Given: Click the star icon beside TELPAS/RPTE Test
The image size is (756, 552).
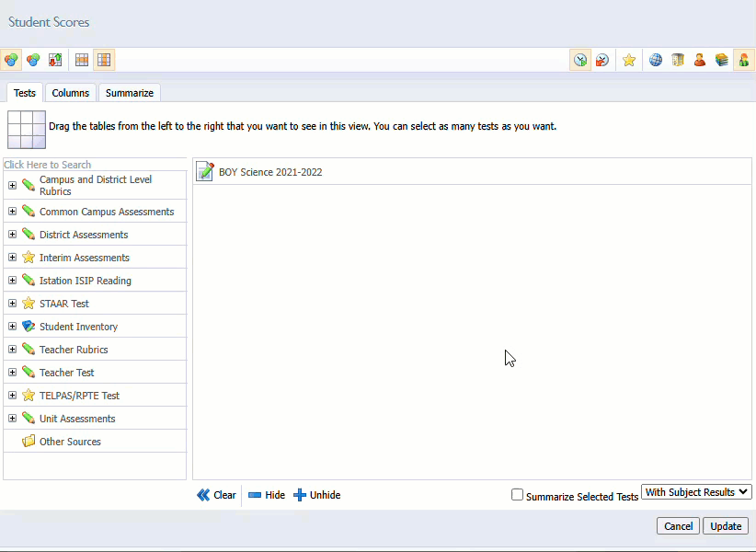Looking at the screenshot, I should pyautogui.click(x=29, y=396).
